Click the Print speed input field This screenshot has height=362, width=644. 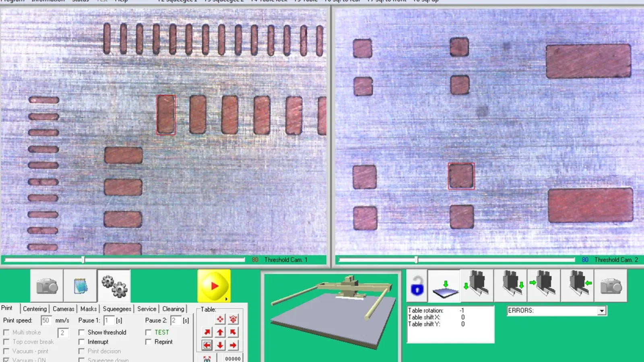(x=46, y=321)
